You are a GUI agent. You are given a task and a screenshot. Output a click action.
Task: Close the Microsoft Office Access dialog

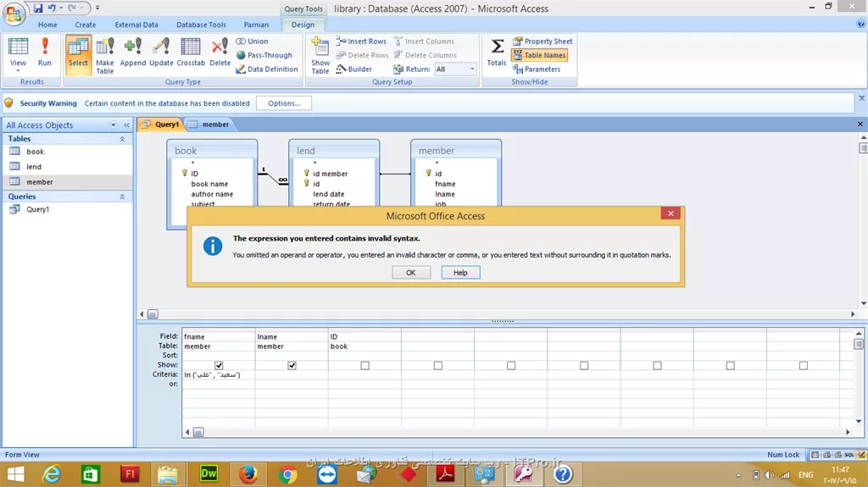670,213
